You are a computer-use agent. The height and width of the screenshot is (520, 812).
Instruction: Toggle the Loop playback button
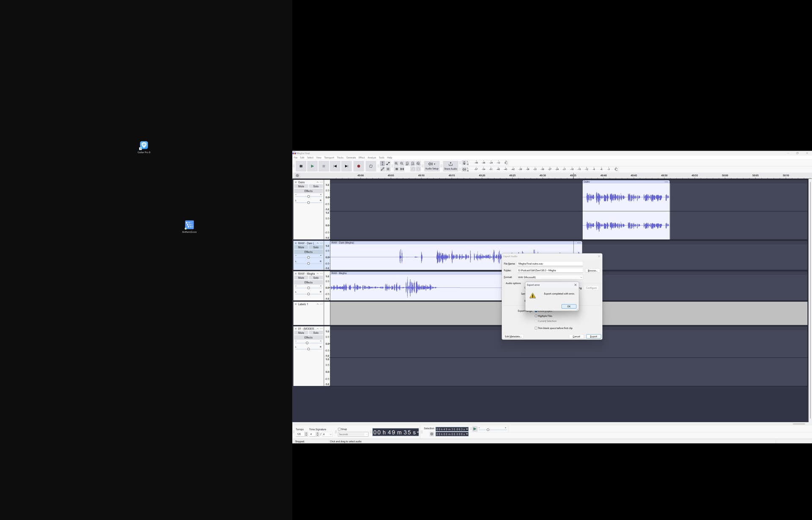(x=370, y=166)
